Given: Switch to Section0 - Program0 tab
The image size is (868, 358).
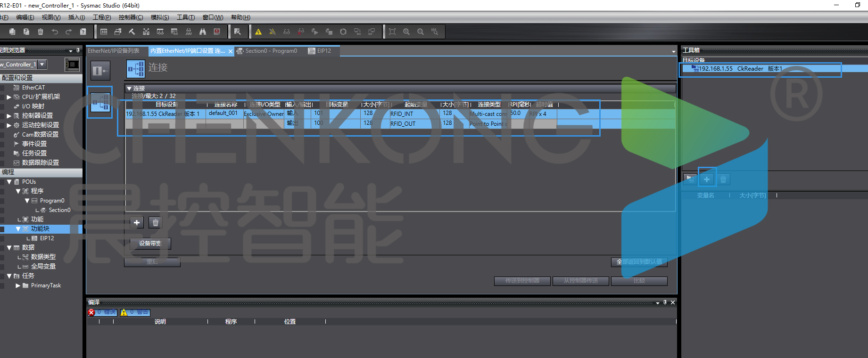Looking at the screenshot, I should tap(271, 51).
